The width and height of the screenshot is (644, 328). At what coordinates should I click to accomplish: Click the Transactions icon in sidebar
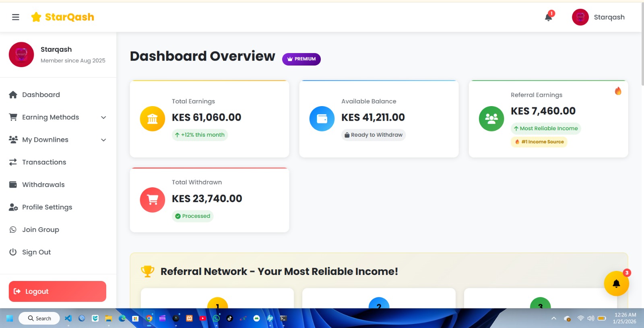pos(13,162)
